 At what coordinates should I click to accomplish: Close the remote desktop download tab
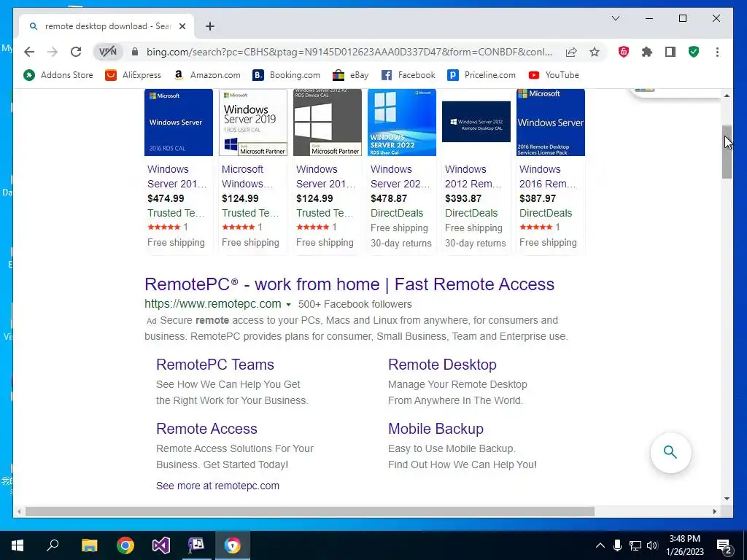[x=182, y=26]
